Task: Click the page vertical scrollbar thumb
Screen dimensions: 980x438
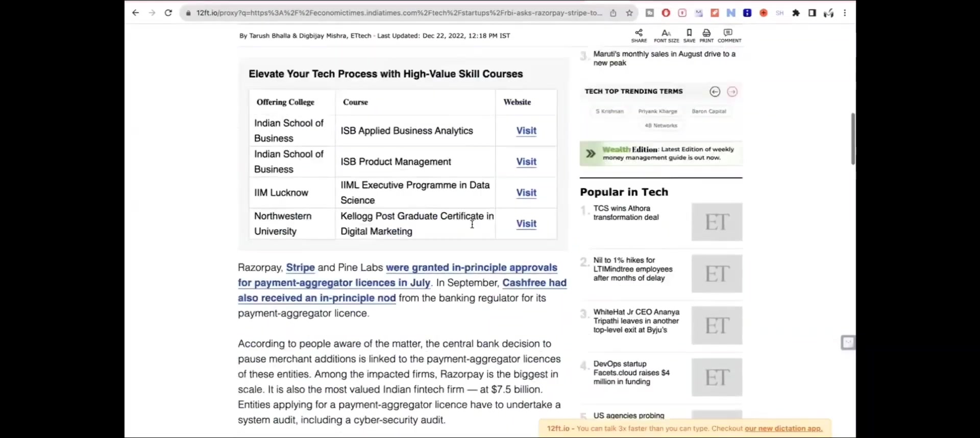Action: coord(853,139)
